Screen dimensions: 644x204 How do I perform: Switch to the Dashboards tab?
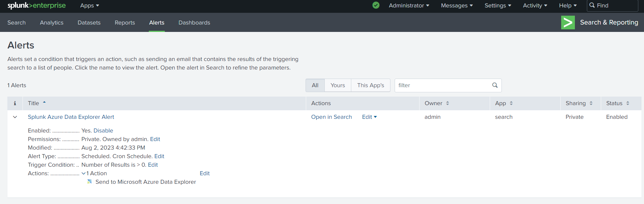click(x=194, y=23)
